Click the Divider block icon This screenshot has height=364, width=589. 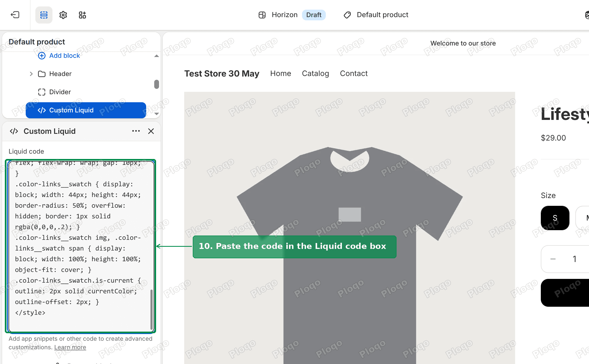point(42,92)
